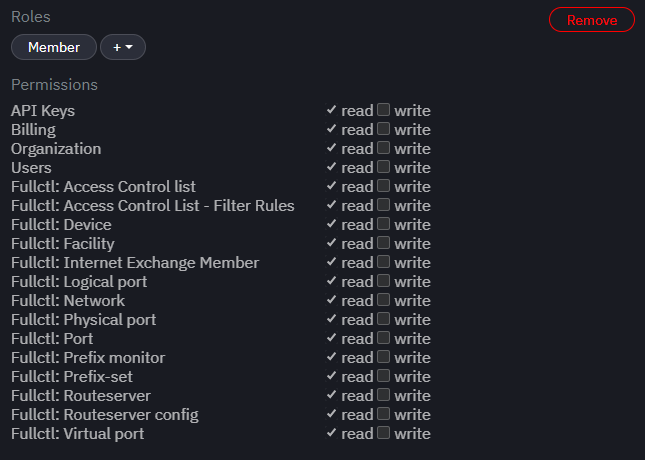
Task: Click read checkmark for Fullctl: Virtual port
Action: [x=331, y=433]
